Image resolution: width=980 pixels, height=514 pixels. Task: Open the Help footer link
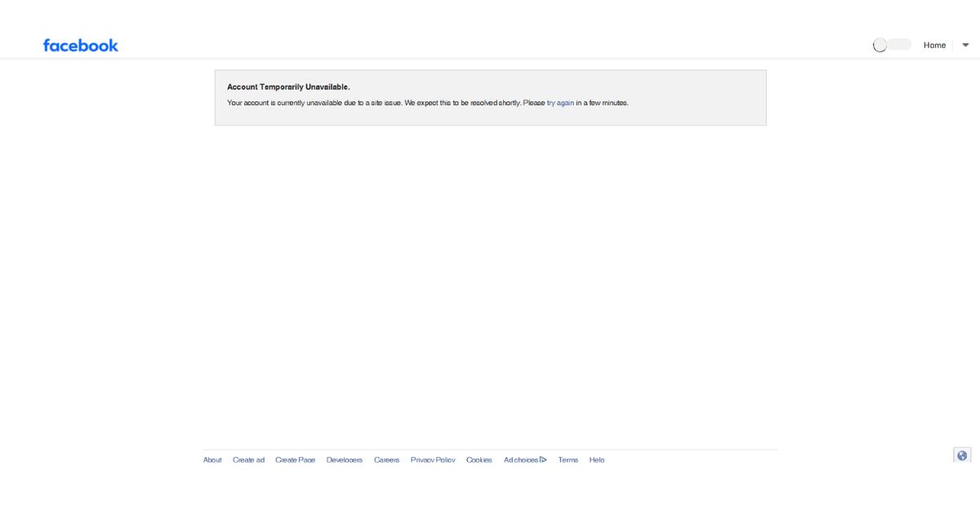(597, 460)
